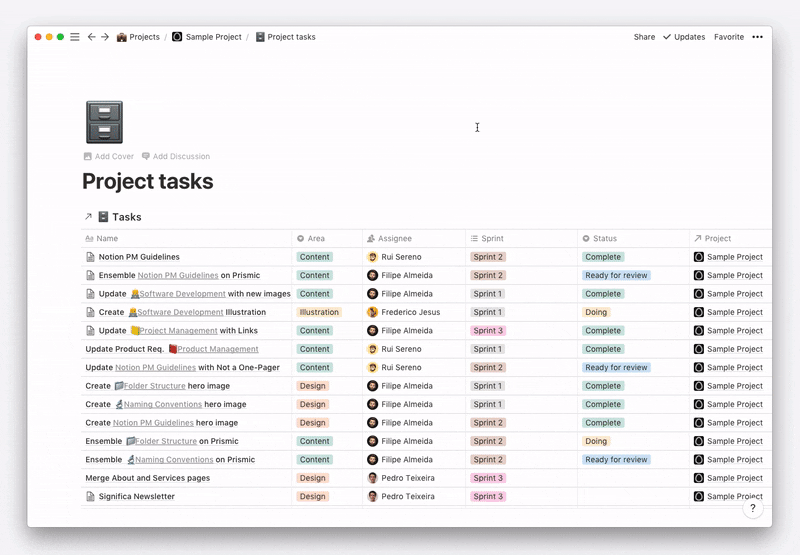Click the file cabinet page icon
The width and height of the screenshot is (800, 555).
click(105, 122)
